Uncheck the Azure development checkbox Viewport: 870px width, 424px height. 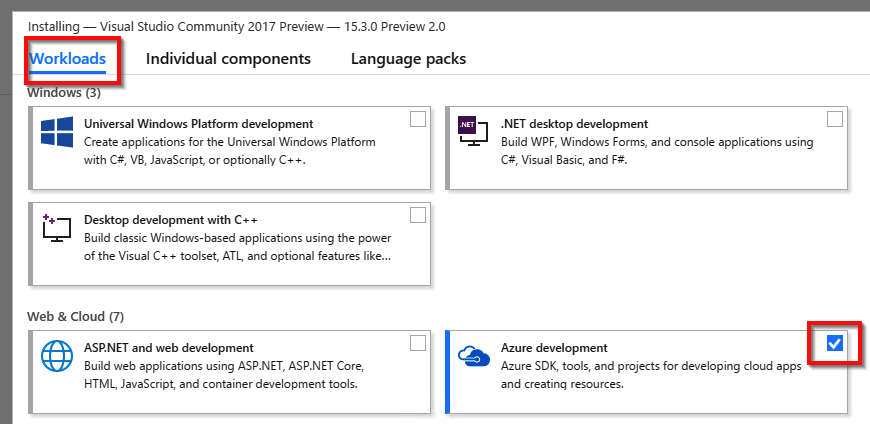[835, 344]
